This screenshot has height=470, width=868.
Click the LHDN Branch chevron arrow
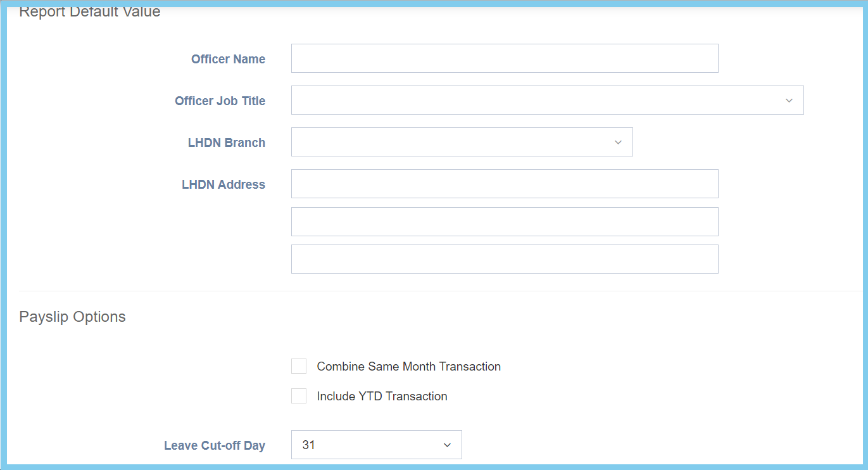pos(618,143)
